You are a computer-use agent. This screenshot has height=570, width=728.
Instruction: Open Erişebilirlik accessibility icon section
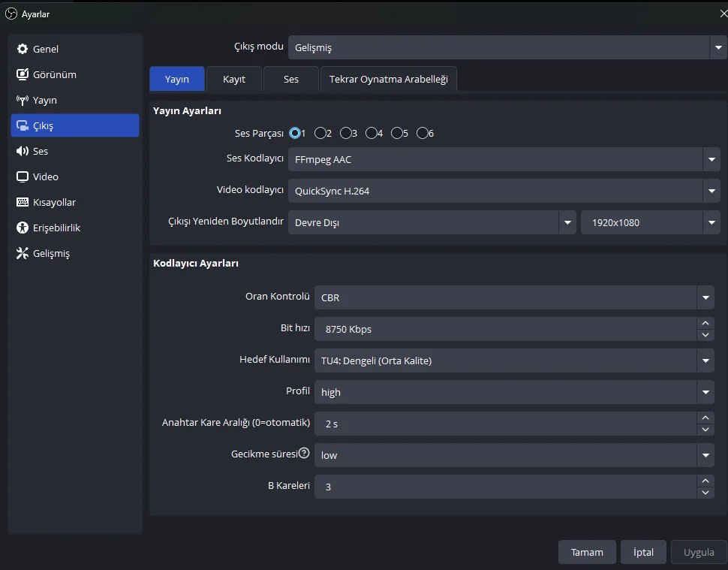[23, 228]
